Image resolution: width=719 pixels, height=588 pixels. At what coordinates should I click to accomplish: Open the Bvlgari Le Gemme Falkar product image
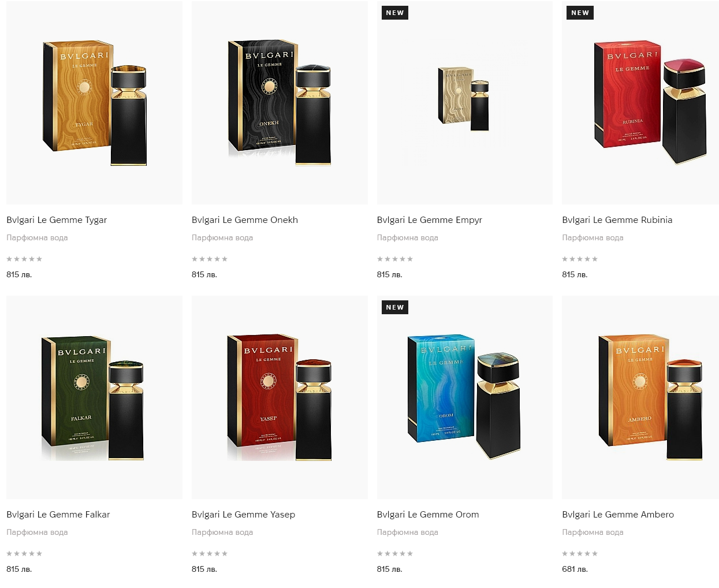tap(94, 397)
